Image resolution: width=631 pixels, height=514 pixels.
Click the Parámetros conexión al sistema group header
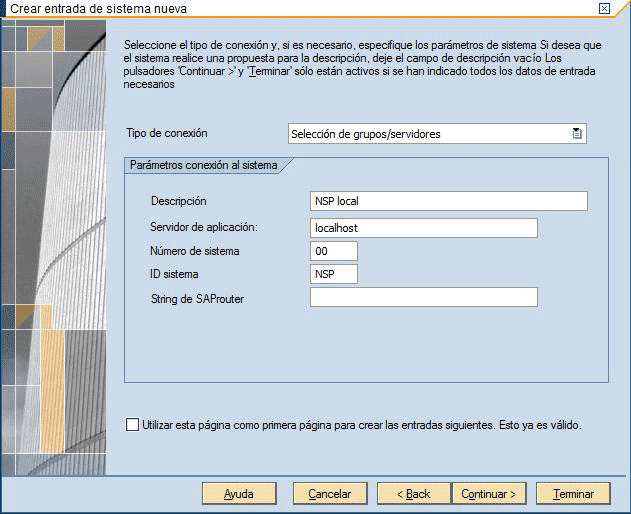click(204, 165)
